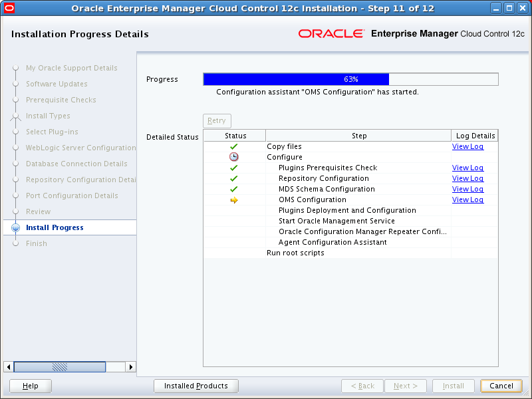Screen dimensions: 532x399
Task: Click the Install button
Action: 454,386
